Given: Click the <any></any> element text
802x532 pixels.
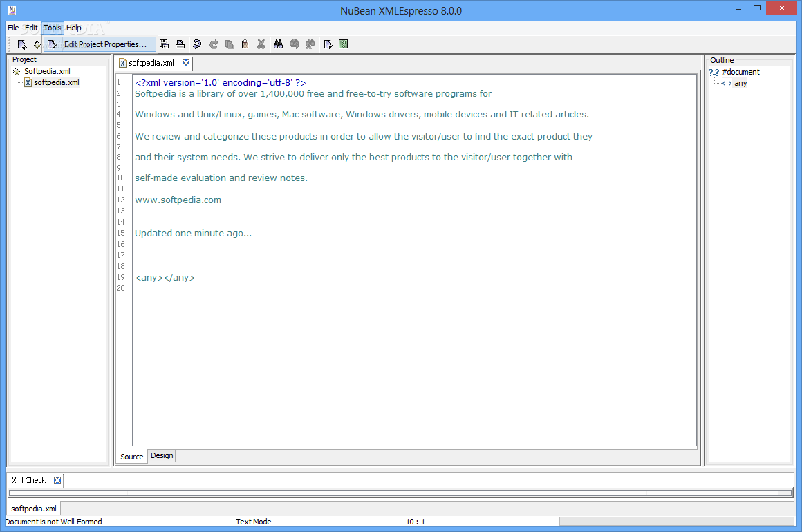Looking at the screenshot, I should click(165, 278).
